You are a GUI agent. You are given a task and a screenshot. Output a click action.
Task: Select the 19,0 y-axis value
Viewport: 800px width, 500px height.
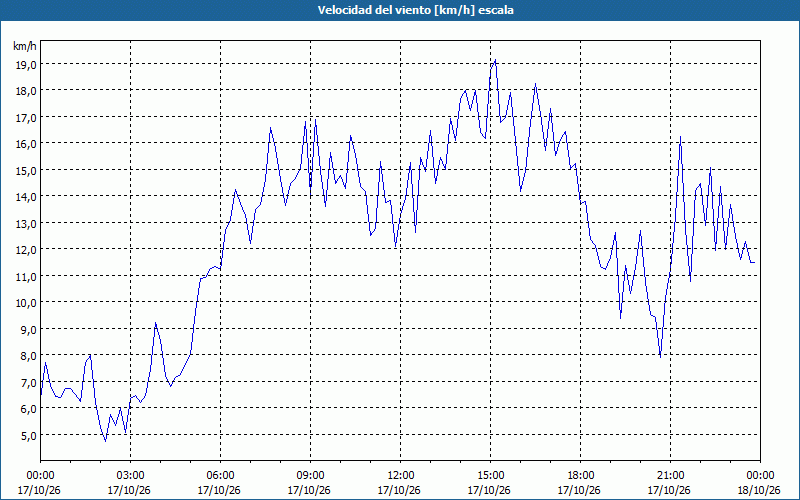pyautogui.click(x=26, y=65)
